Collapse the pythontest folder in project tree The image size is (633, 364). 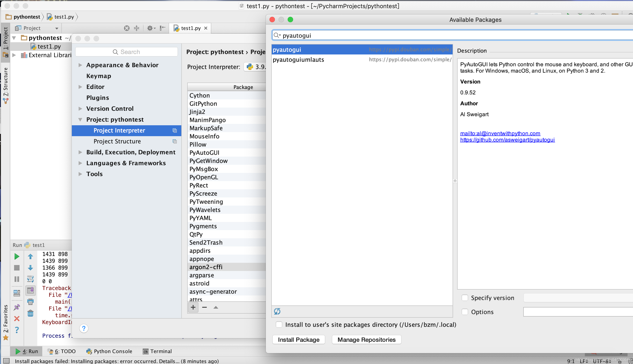(x=14, y=38)
